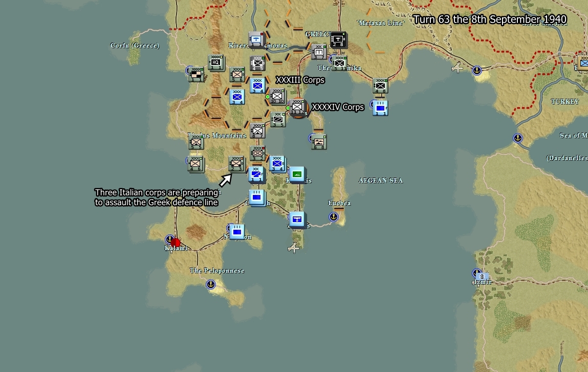Select the grey air unit on River Aliakmonas
The height and width of the screenshot is (372, 588).
(x=256, y=39)
